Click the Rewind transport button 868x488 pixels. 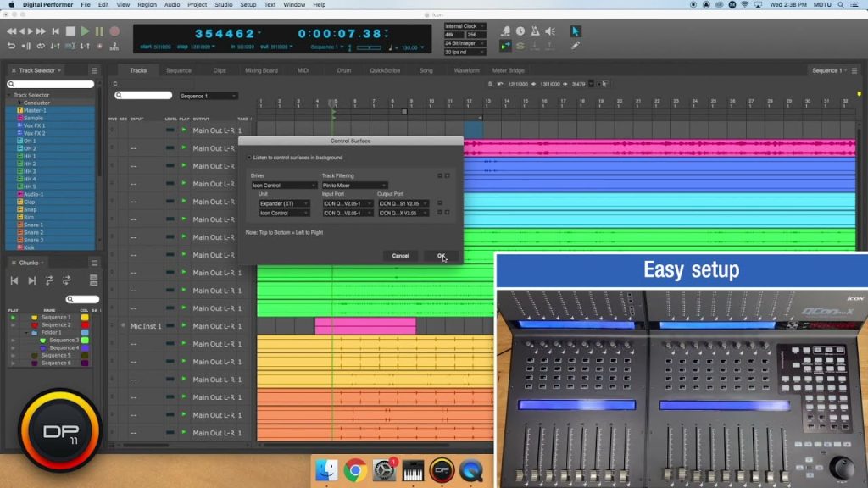11,31
